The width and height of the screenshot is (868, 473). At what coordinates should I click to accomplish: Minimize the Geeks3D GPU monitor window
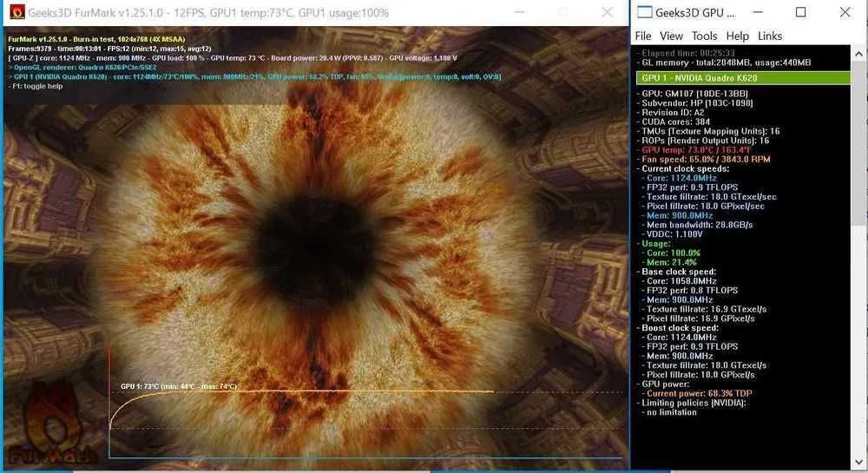point(759,12)
